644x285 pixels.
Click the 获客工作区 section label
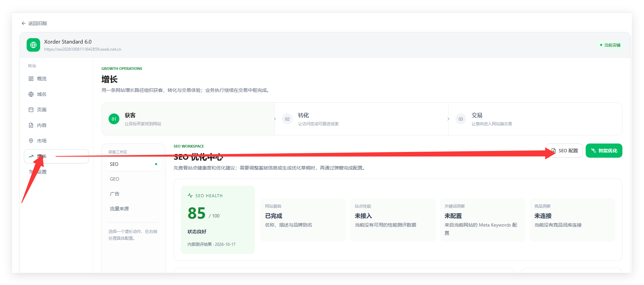118,152
